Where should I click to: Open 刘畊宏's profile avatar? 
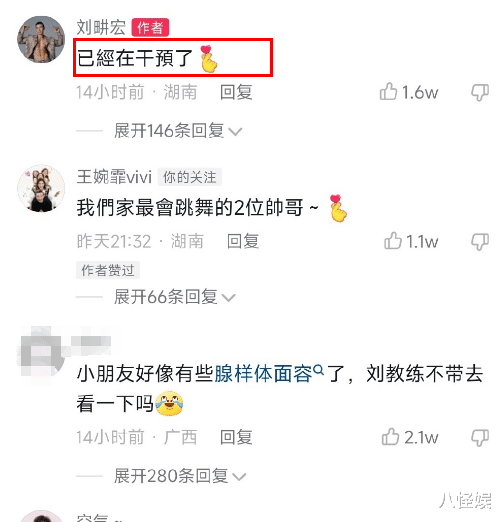point(41,39)
